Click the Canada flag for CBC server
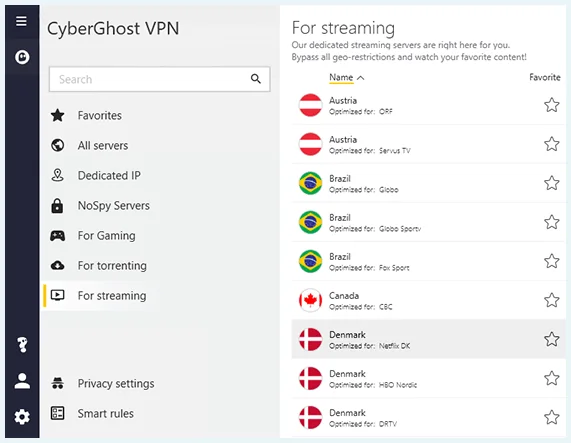 [x=310, y=300]
